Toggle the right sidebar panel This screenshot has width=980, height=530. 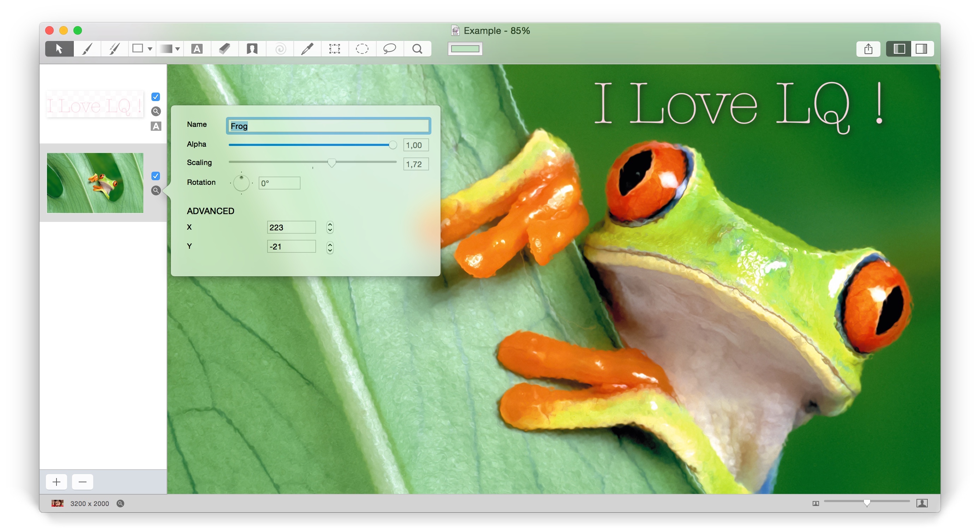click(x=921, y=49)
